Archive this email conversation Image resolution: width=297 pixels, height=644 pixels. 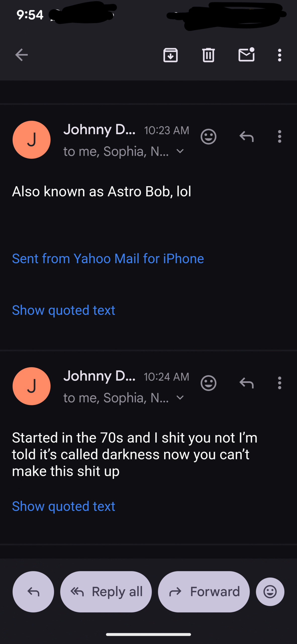pos(171,55)
